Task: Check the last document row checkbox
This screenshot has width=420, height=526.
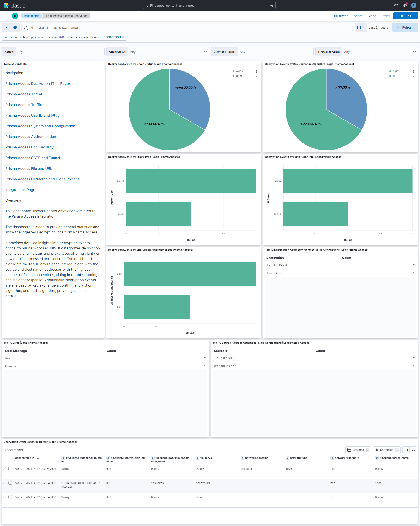Action: pos(10,497)
